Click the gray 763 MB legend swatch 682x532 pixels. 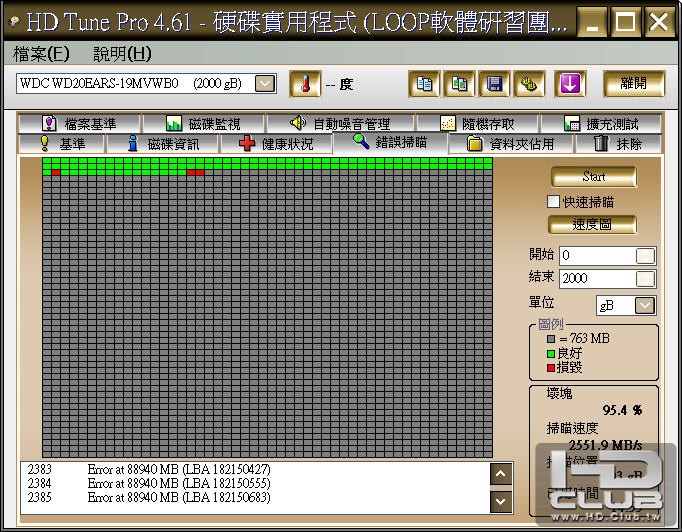(551, 338)
